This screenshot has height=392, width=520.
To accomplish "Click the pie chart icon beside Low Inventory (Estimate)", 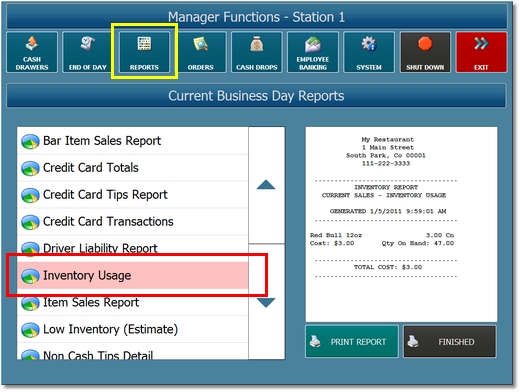I will tap(30, 330).
